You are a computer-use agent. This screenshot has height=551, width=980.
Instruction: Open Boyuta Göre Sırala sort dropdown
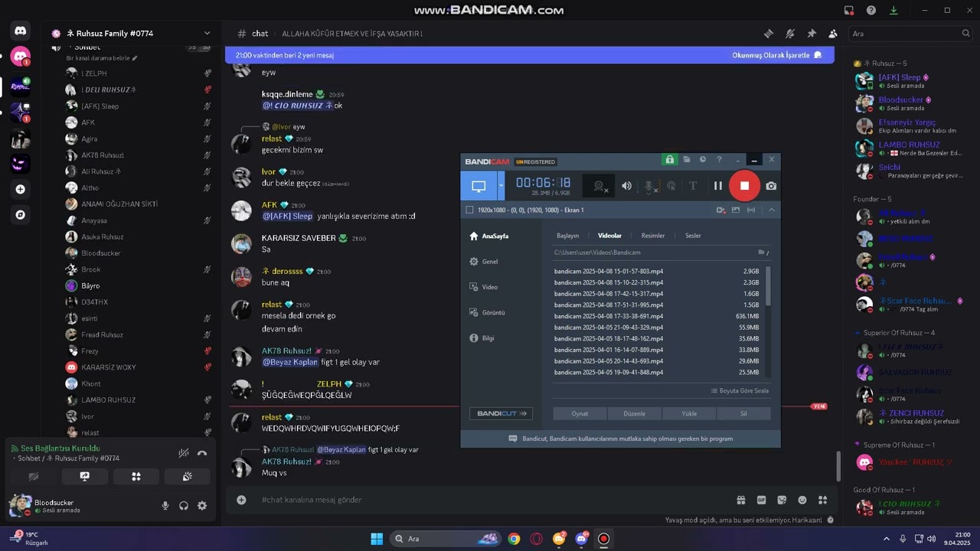pyautogui.click(x=740, y=391)
